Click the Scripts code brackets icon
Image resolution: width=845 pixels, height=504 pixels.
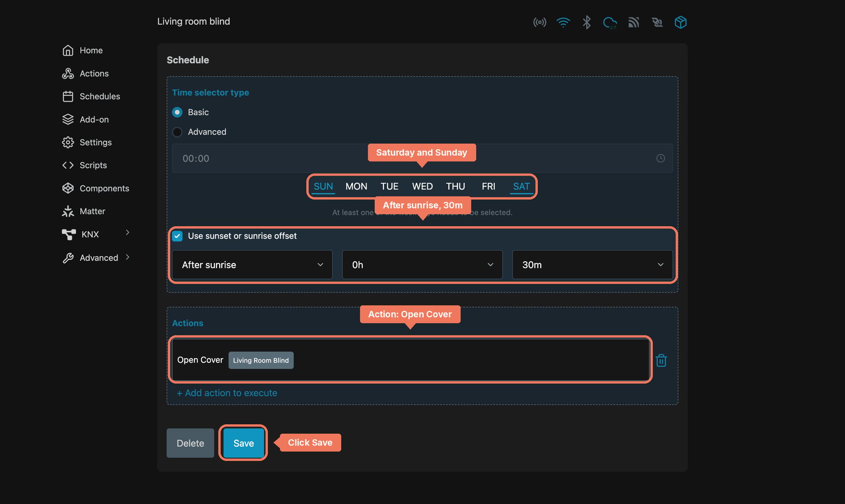68,165
